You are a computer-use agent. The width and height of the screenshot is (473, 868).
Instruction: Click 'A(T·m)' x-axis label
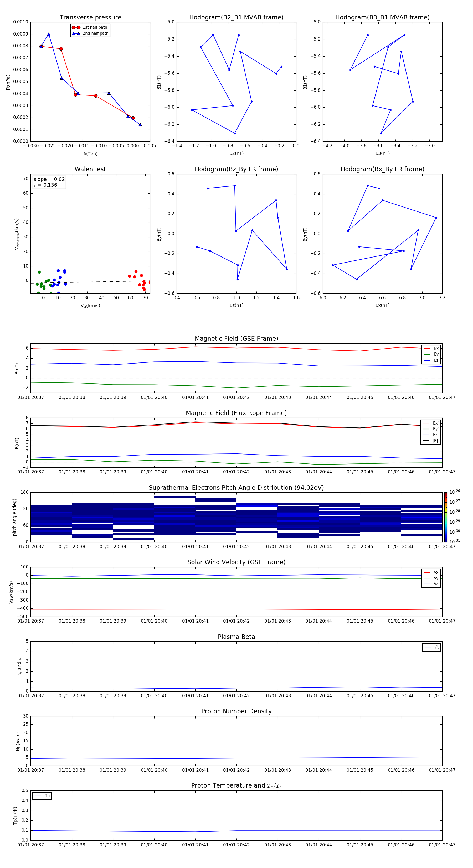90,154
